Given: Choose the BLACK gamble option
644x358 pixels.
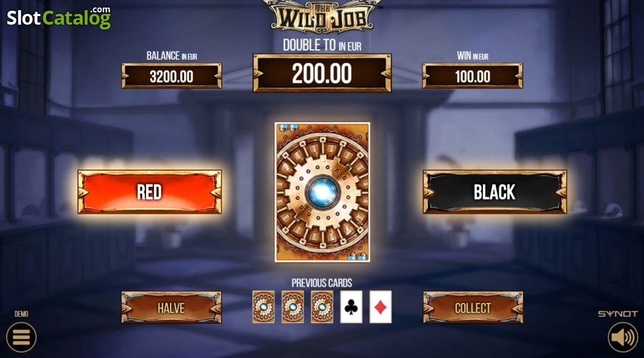Looking at the screenshot, I should coord(495,192).
